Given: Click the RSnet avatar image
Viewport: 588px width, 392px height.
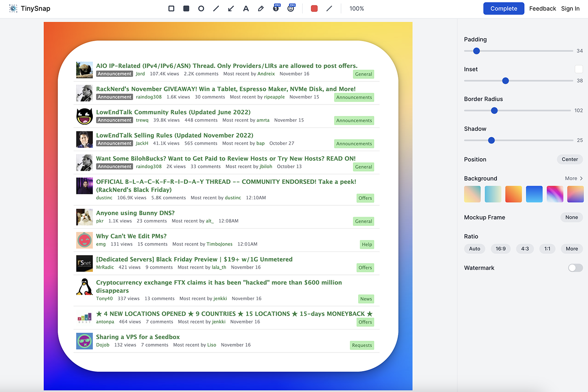Looking at the screenshot, I should (x=84, y=263).
